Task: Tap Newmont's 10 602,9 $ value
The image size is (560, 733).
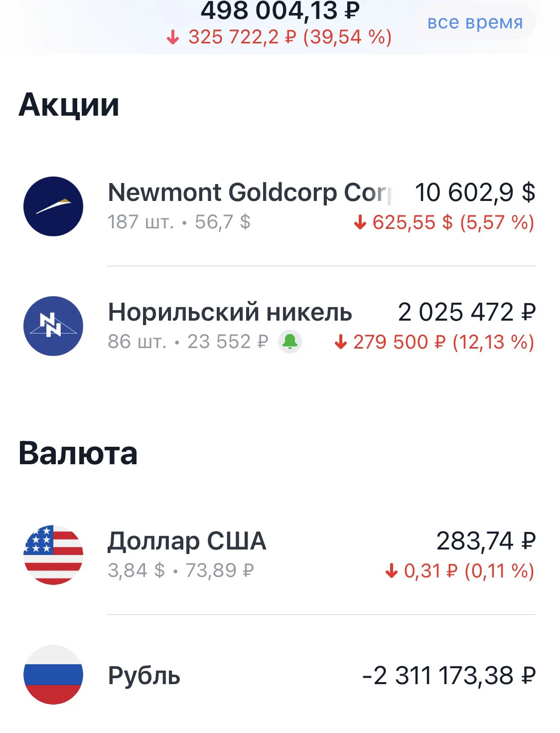Action: pos(475,192)
